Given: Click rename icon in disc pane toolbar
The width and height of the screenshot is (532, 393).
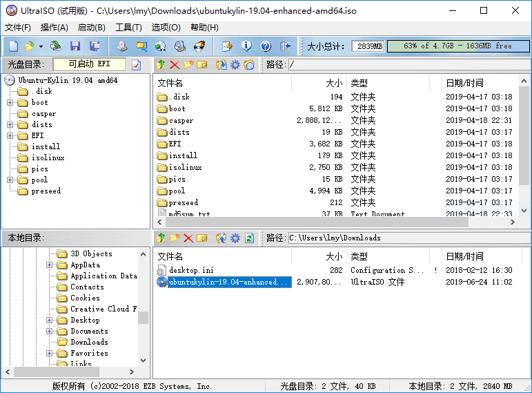Looking at the screenshot, I should [202, 64].
